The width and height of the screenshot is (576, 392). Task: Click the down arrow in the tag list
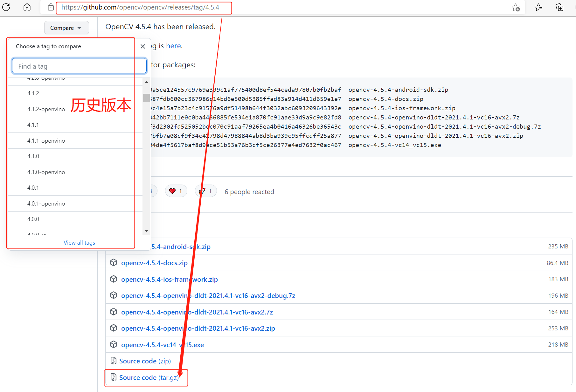point(146,231)
